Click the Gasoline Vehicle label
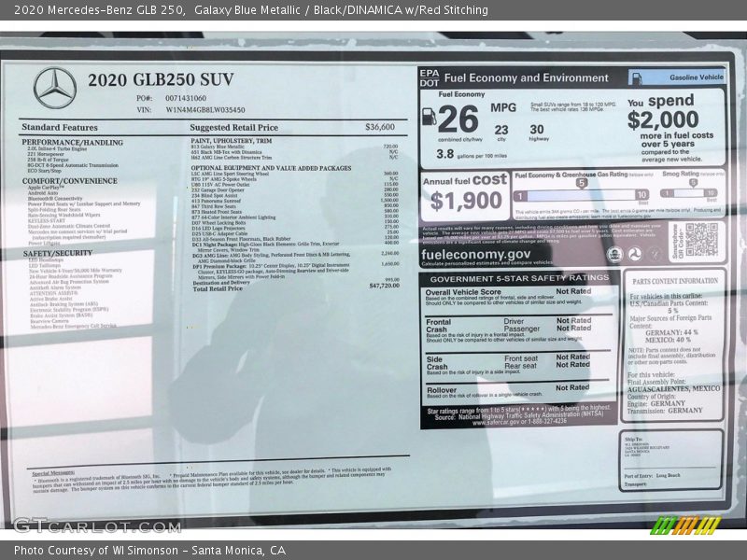The height and width of the screenshot is (560, 747). coord(696,77)
